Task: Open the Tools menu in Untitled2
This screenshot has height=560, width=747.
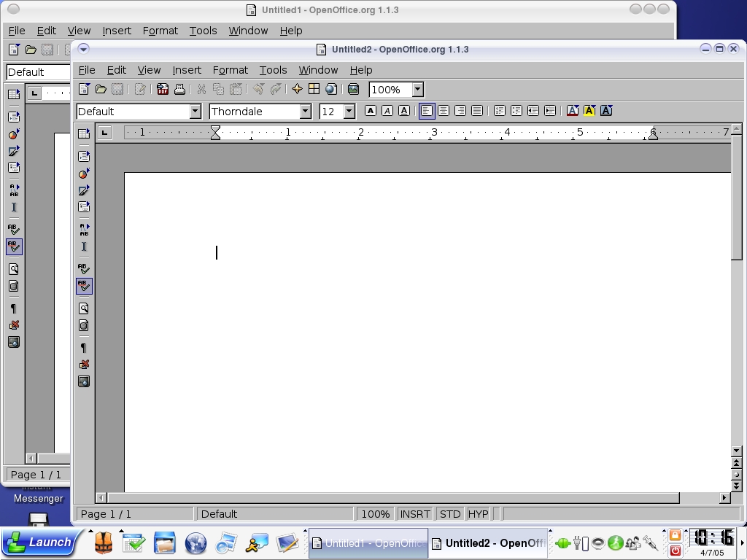Action: (273, 70)
